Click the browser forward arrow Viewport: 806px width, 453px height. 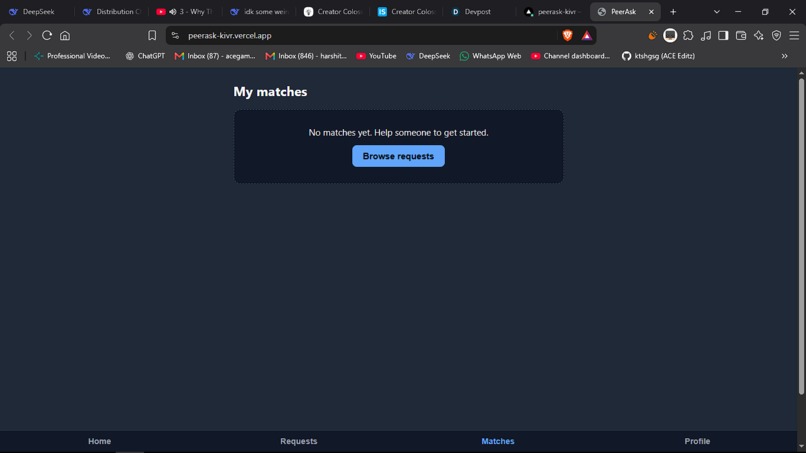[x=29, y=35]
